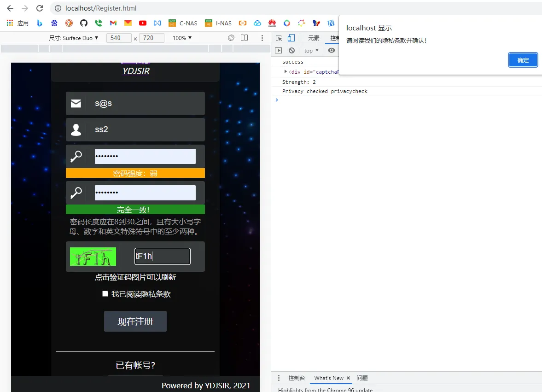This screenshot has height=392, width=542.
Task: Open the YouTube bookmark icon
Action: tap(143, 23)
